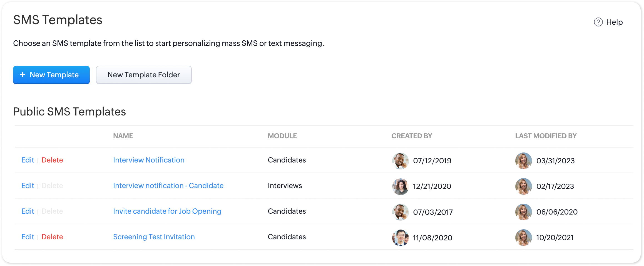The width and height of the screenshot is (644, 266).
Task: Open the Interview Notification template link
Action: pyautogui.click(x=149, y=160)
